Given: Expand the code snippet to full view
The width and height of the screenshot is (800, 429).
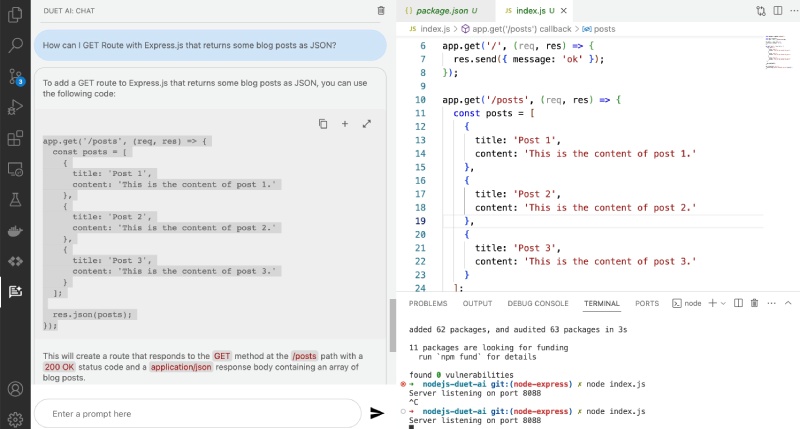Looking at the screenshot, I should pos(367,124).
